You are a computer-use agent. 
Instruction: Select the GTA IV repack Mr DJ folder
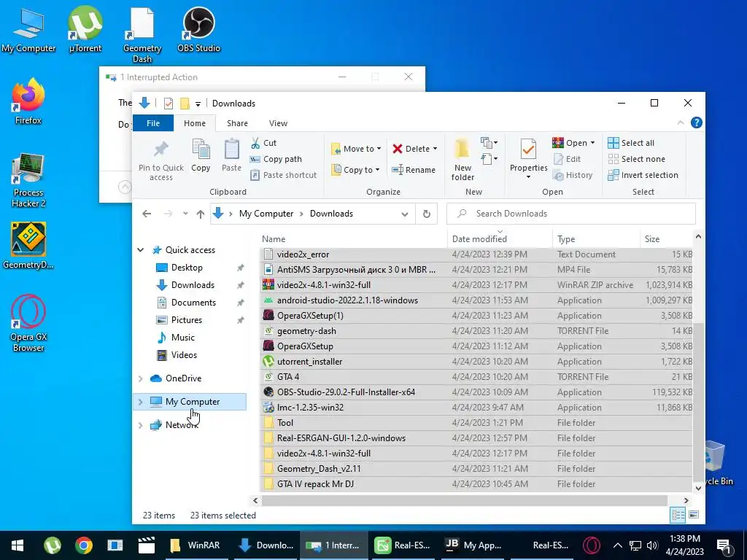(477, 484)
